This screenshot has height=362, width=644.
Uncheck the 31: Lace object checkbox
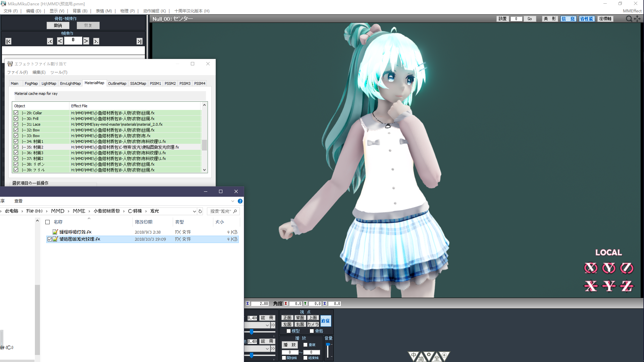[x=16, y=124]
